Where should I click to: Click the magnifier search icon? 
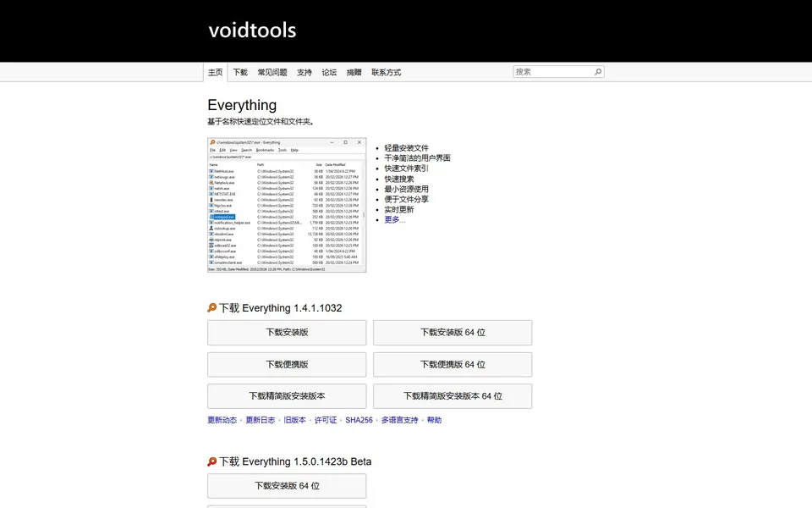click(598, 71)
